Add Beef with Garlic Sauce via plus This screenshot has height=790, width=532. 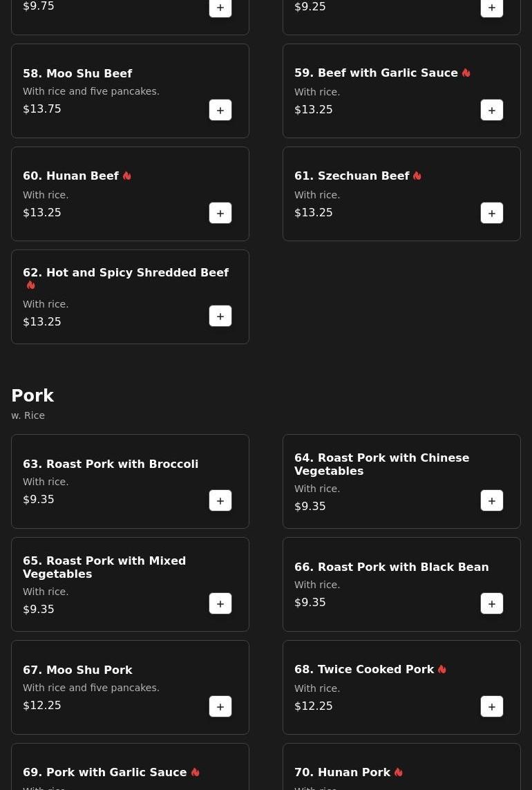[492, 111]
